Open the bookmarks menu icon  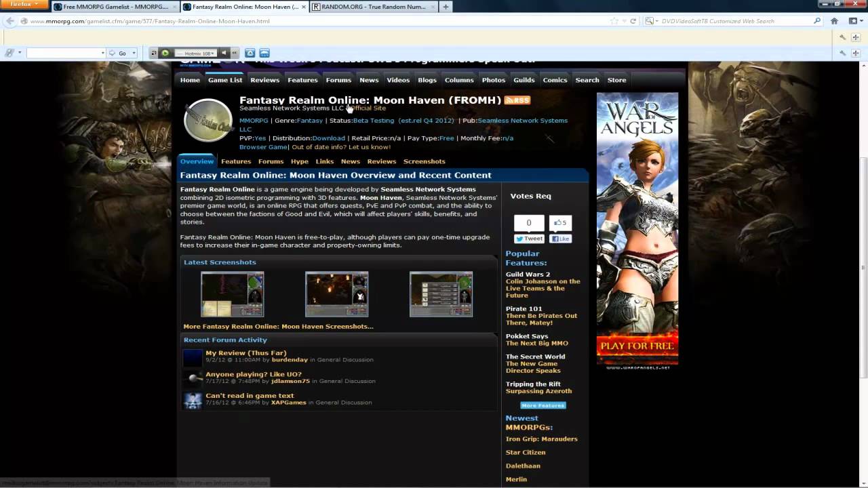click(x=853, y=21)
